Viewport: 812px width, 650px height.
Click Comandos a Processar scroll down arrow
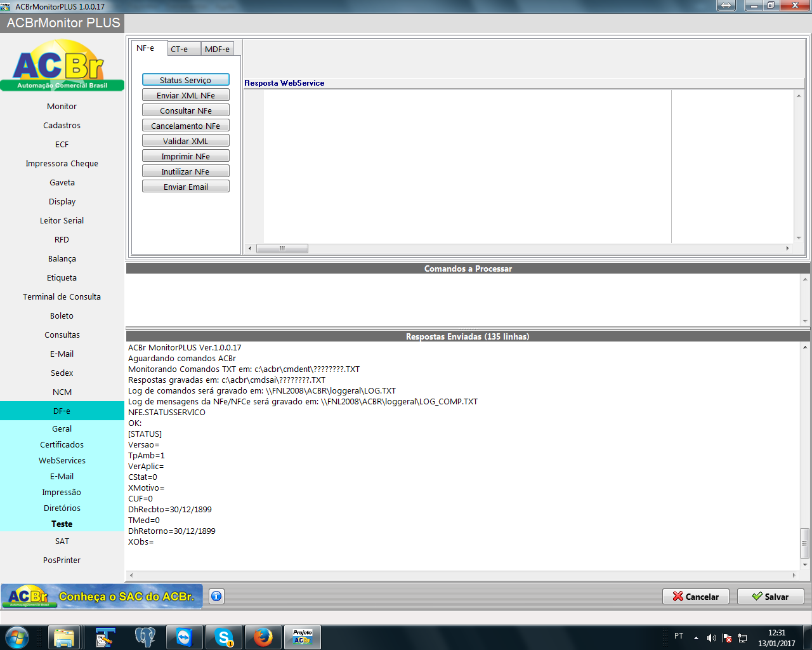(804, 321)
